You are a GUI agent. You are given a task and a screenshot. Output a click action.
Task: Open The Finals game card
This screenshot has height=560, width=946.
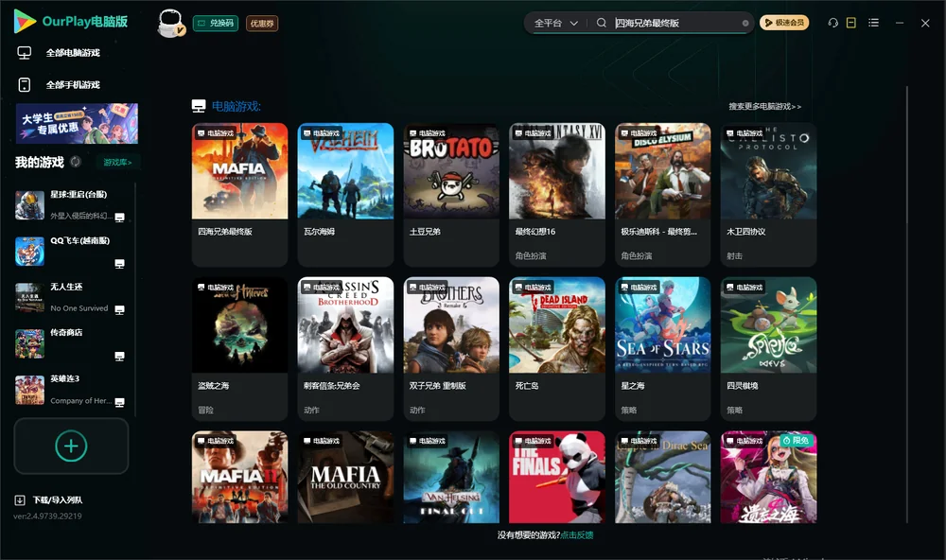tap(557, 477)
